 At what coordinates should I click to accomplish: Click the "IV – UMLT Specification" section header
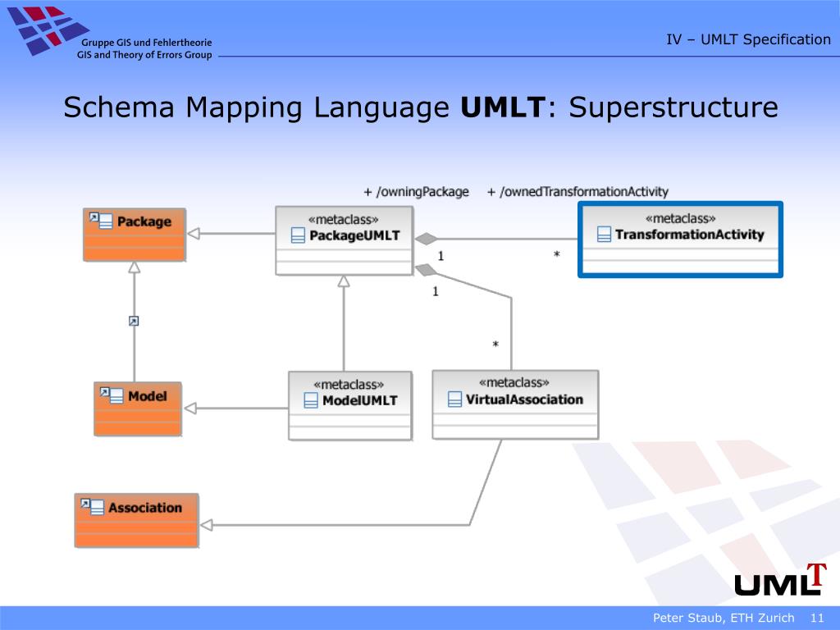tap(748, 39)
